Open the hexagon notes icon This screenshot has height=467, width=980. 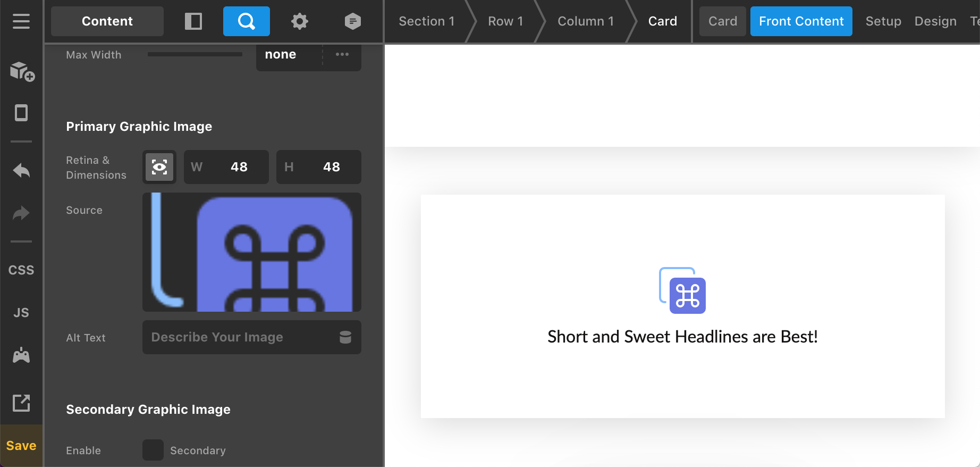353,21
